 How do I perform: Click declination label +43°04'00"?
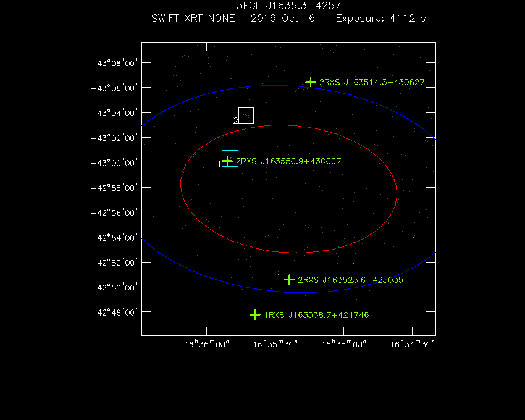[115, 113]
